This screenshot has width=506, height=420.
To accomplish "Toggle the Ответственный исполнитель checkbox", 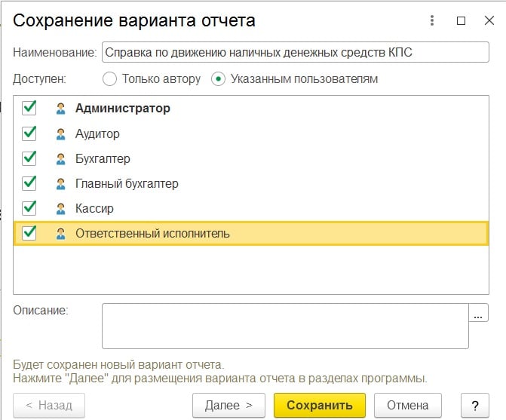I will point(29,233).
